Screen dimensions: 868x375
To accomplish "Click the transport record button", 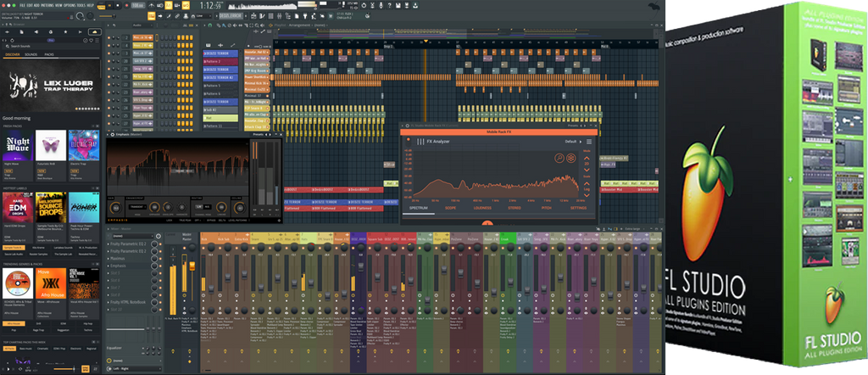I will (125, 5).
